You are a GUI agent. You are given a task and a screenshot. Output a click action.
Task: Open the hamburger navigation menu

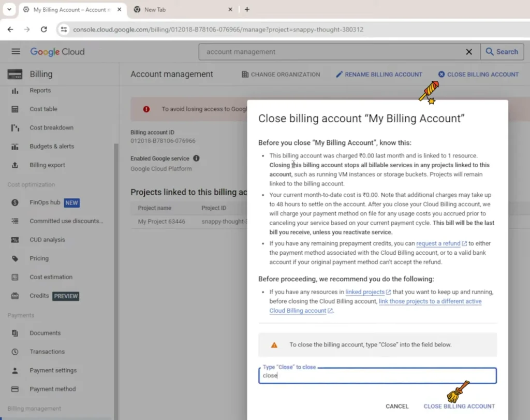click(16, 52)
